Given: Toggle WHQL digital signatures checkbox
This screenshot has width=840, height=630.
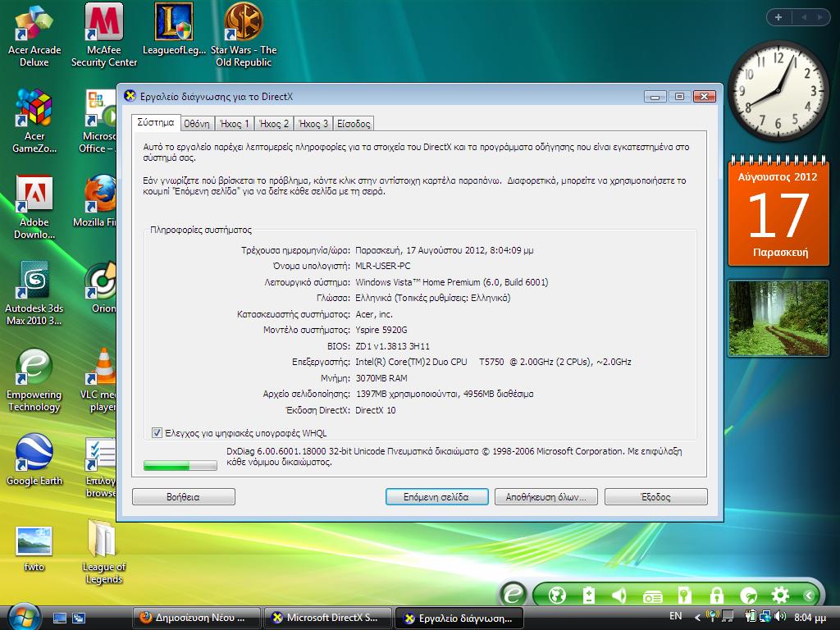Looking at the screenshot, I should [x=157, y=432].
